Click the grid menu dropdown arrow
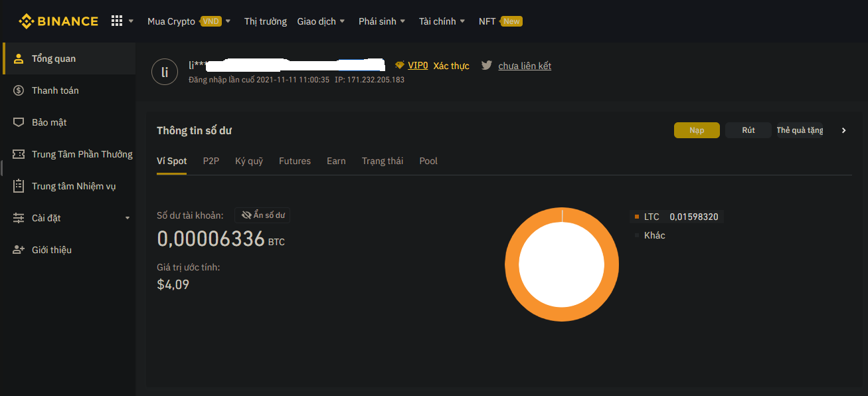 point(131,21)
